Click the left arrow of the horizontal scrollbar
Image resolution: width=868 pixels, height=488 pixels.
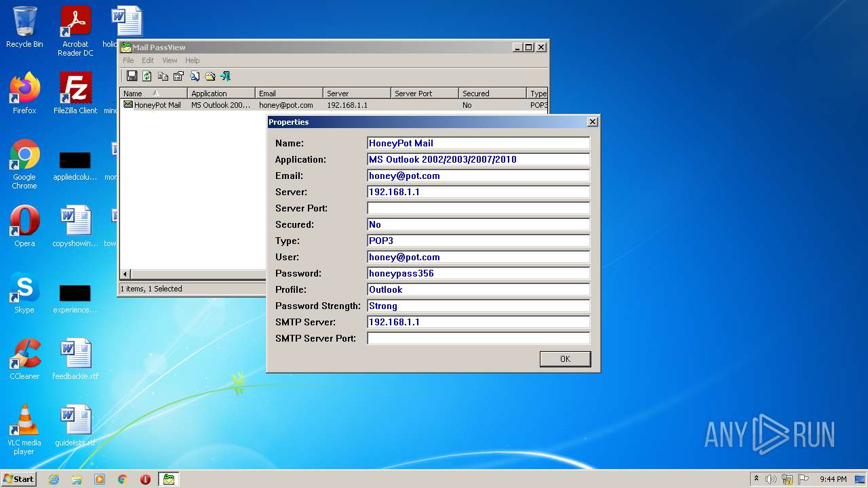(x=125, y=274)
